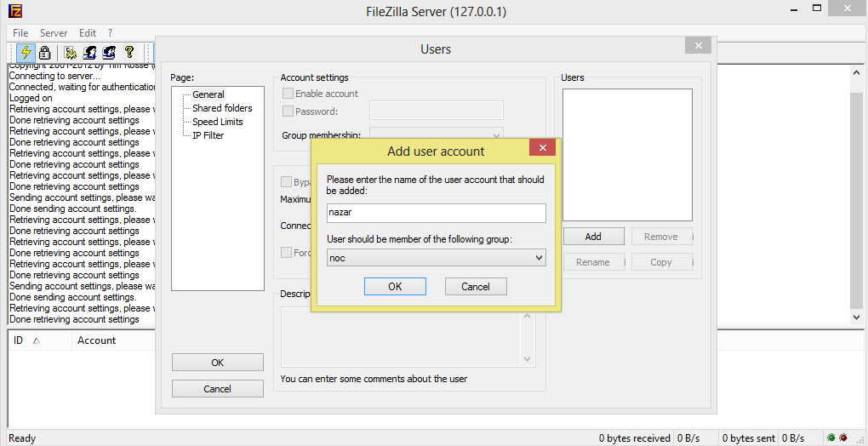The height and width of the screenshot is (446, 868).
Task: Click the empty Users list box
Action: pos(627,155)
